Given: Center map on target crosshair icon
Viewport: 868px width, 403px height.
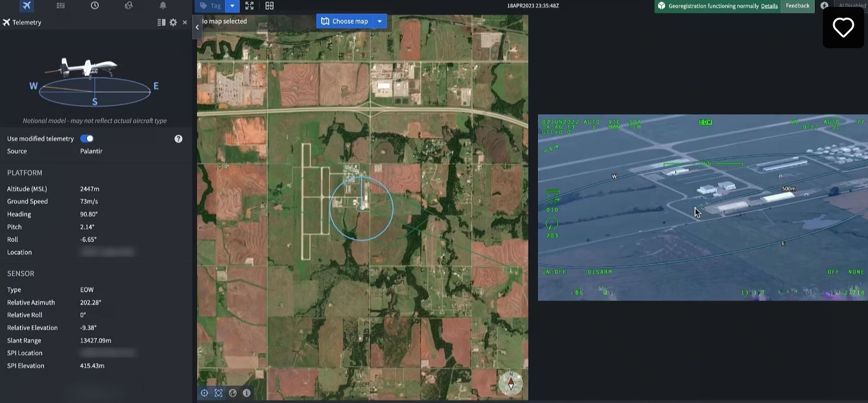Looking at the screenshot, I should click(x=204, y=393).
